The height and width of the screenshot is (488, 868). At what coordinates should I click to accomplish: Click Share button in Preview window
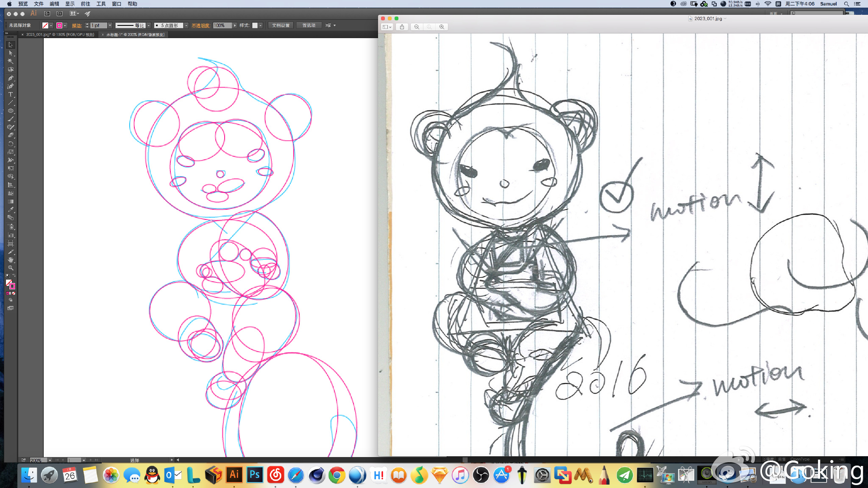click(x=402, y=27)
